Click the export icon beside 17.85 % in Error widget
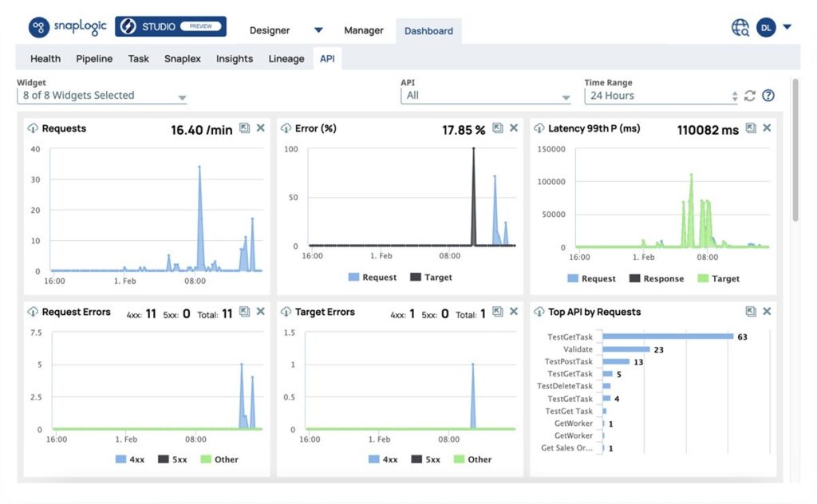The height and width of the screenshot is (504, 817). 498,128
